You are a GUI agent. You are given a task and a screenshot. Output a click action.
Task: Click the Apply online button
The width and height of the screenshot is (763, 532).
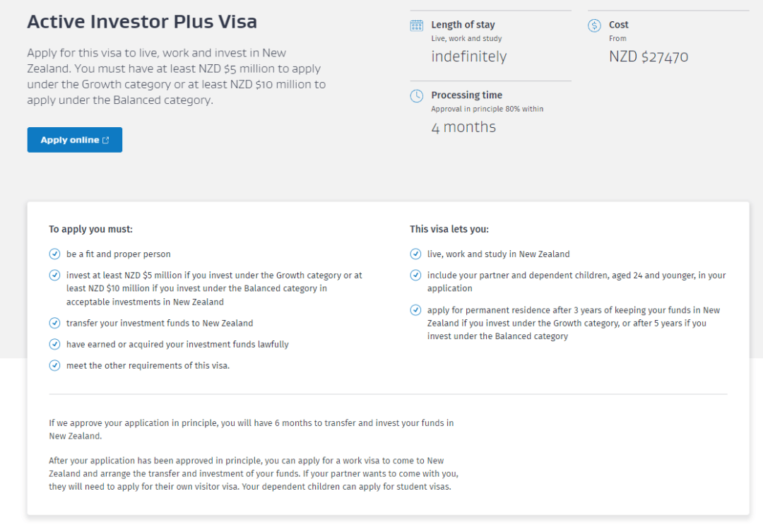pyautogui.click(x=74, y=140)
